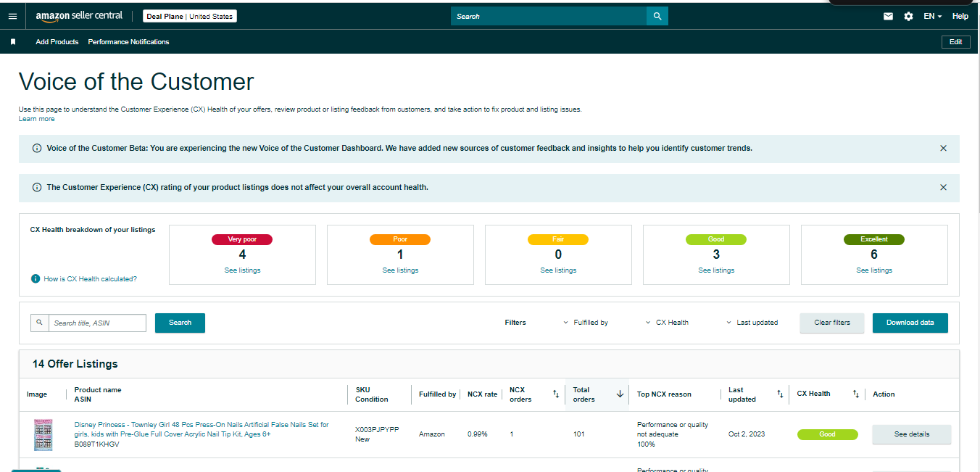This screenshot has height=472, width=980.
Task: Click Edit button in favorites bar
Action: 955,42
